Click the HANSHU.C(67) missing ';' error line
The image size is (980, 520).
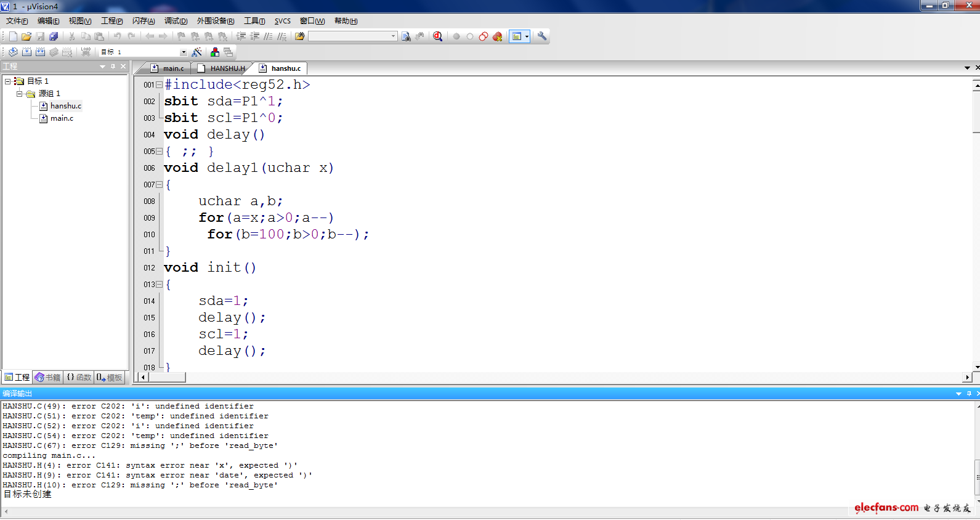(140, 446)
